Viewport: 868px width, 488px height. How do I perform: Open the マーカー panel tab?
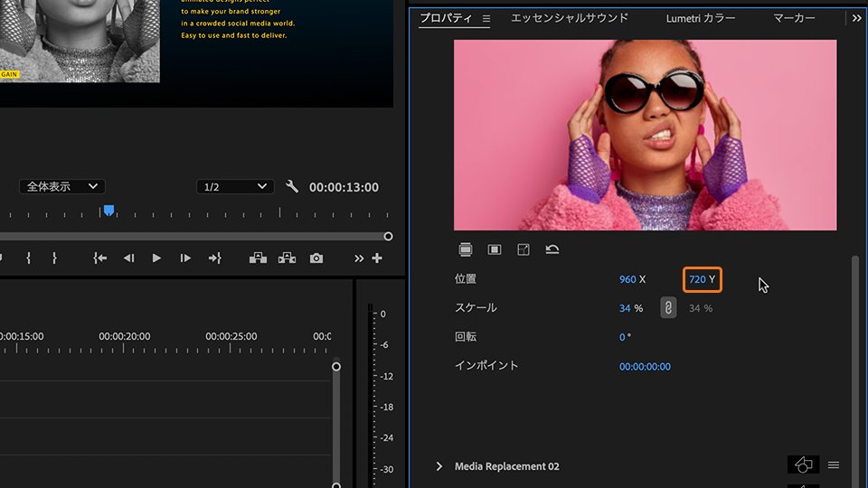794,18
